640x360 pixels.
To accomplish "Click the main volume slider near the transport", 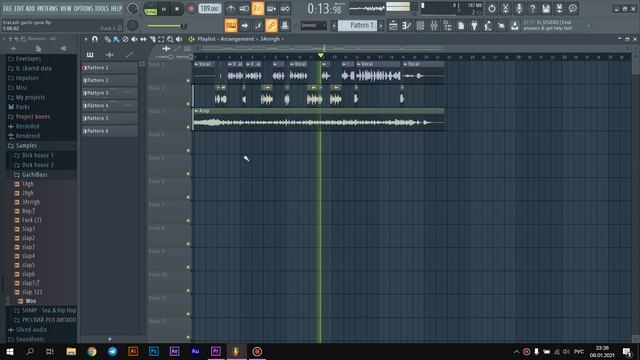I will (x=166, y=26).
